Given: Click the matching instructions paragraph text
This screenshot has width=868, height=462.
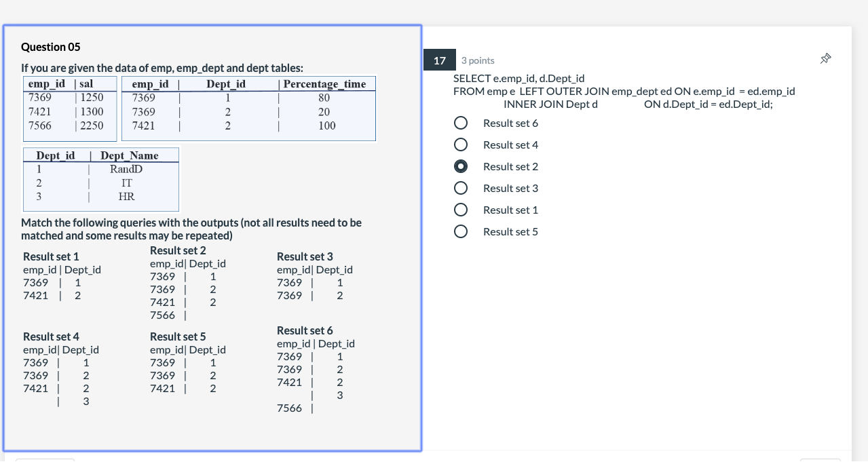Looking at the screenshot, I should pos(191,227).
